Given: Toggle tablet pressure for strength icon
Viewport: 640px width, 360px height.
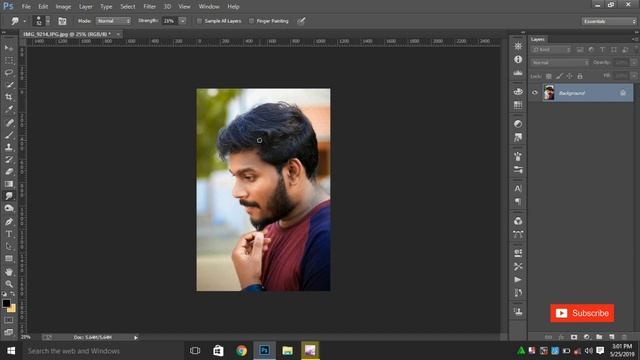Looking at the screenshot, I should (x=301, y=21).
